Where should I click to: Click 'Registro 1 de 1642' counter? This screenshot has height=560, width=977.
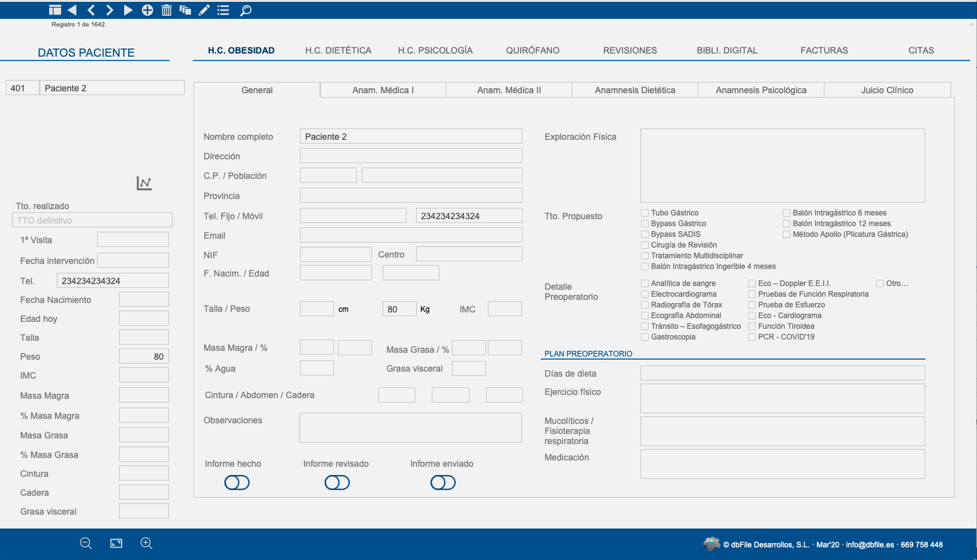tap(78, 25)
